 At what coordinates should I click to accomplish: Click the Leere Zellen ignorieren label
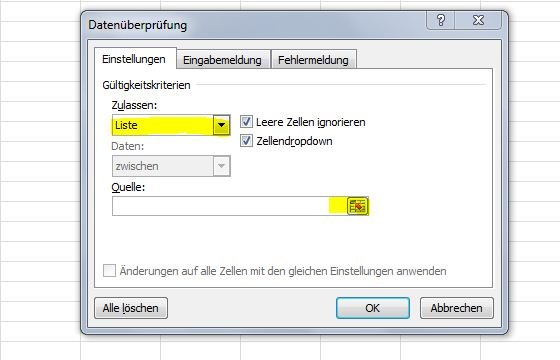tap(311, 122)
